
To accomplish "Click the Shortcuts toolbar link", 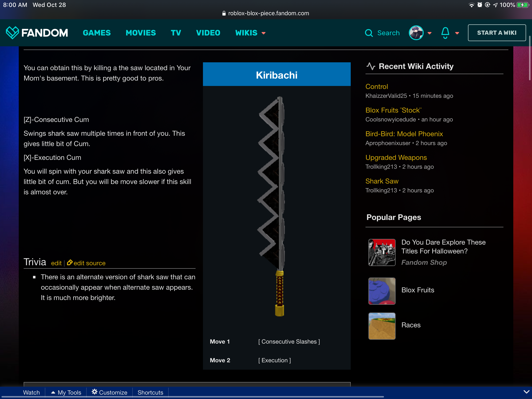I will 150,392.
